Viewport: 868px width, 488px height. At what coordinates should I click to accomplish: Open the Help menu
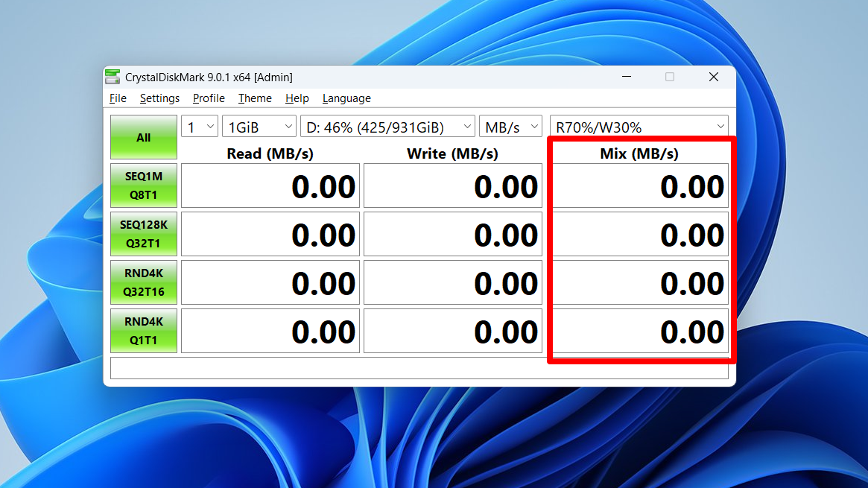coord(297,98)
